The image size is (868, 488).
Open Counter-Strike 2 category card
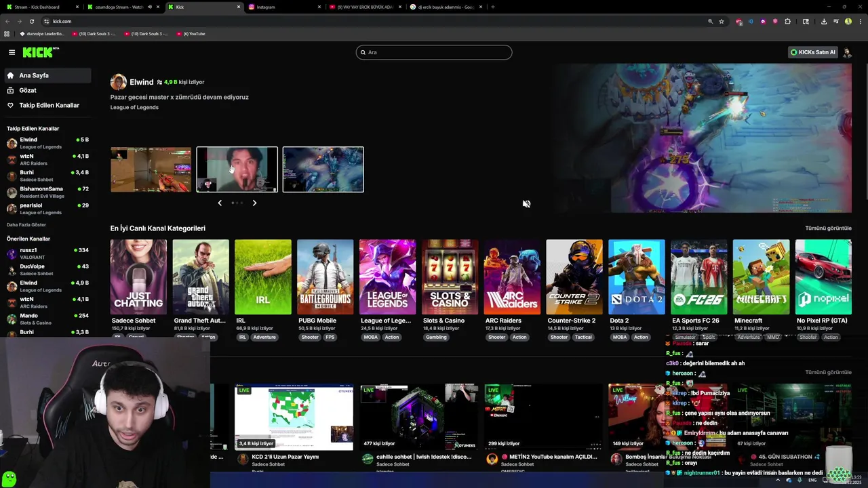click(x=574, y=277)
